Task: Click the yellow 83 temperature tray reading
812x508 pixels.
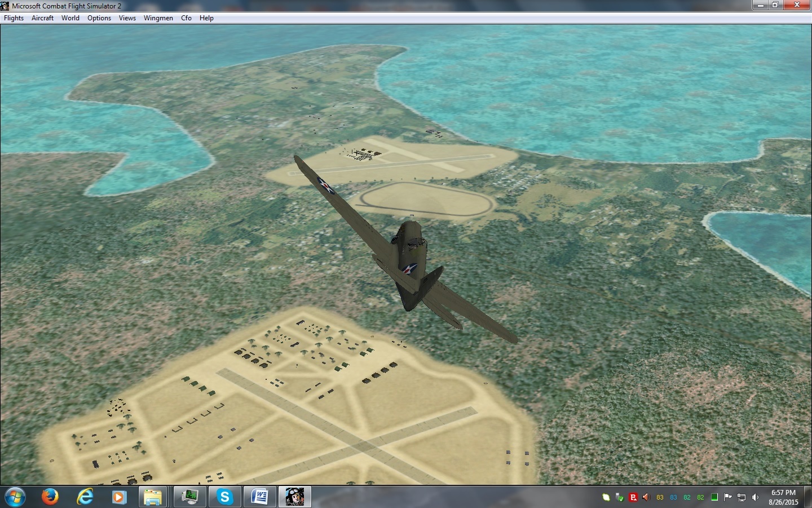Action: [x=660, y=497]
